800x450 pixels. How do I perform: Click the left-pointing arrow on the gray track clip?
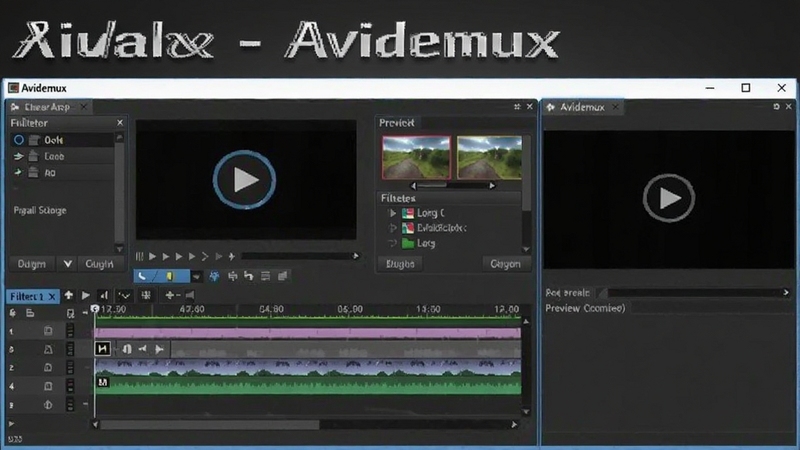tap(143, 348)
